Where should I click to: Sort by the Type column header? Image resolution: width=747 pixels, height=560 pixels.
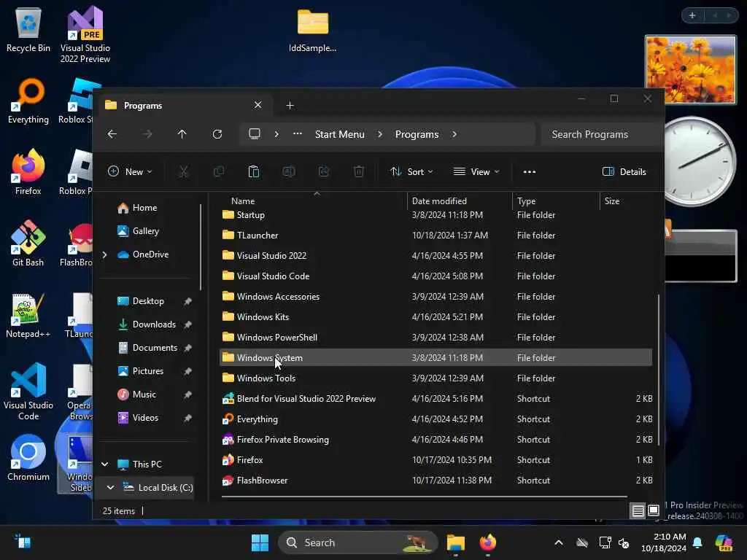pos(556,201)
